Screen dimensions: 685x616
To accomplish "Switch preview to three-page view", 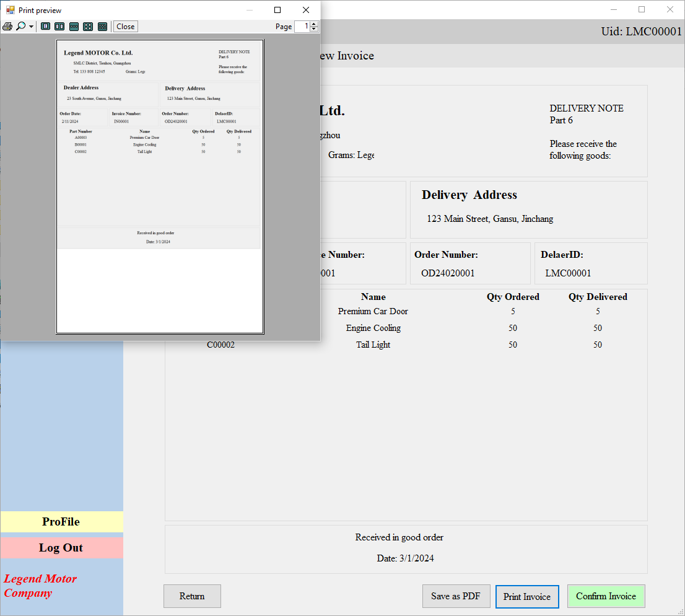I will (74, 26).
